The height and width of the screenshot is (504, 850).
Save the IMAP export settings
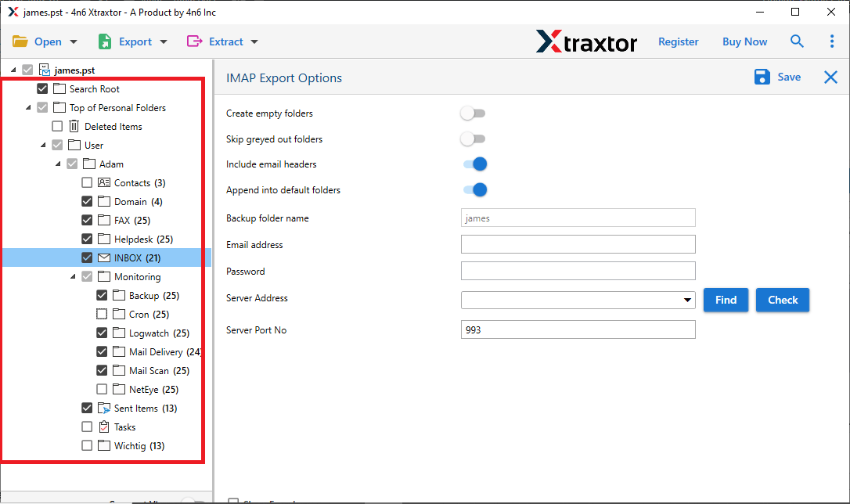click(778, 77)
